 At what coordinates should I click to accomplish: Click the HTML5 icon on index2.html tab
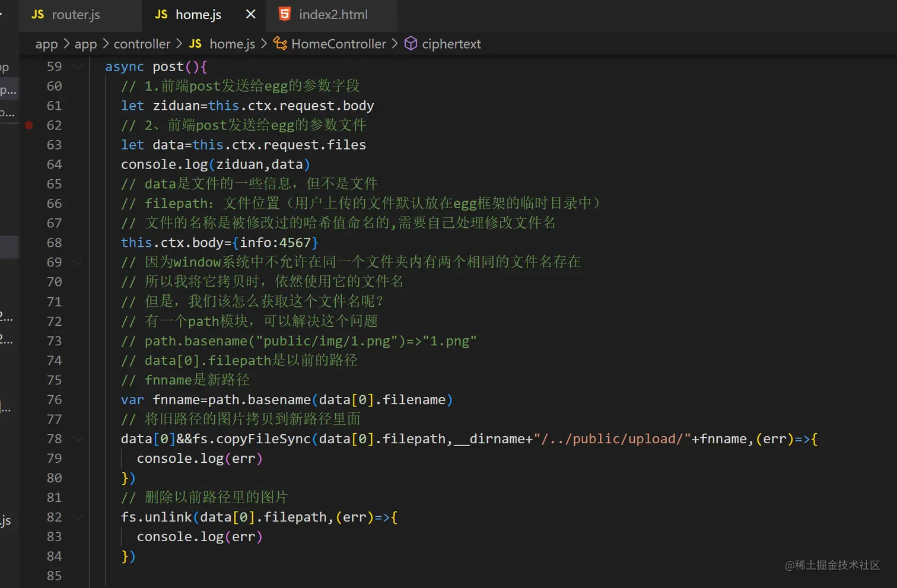(x=285, y=14)
